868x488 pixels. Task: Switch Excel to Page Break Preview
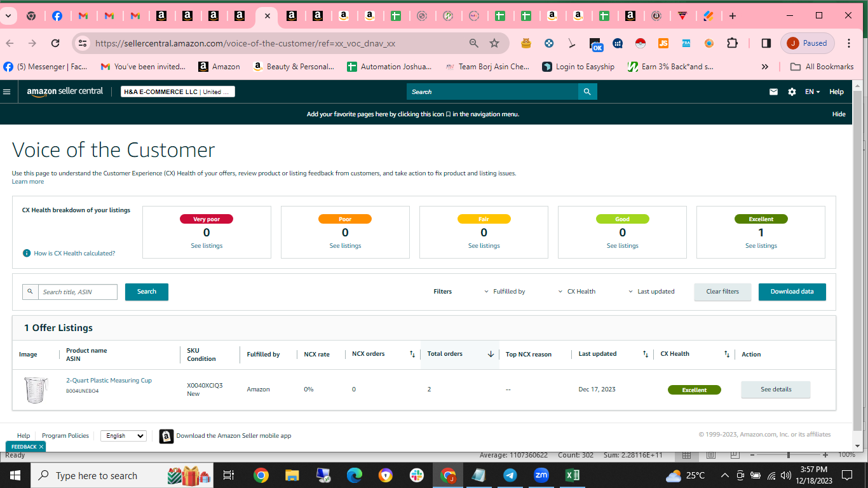[x=735, y=455]
